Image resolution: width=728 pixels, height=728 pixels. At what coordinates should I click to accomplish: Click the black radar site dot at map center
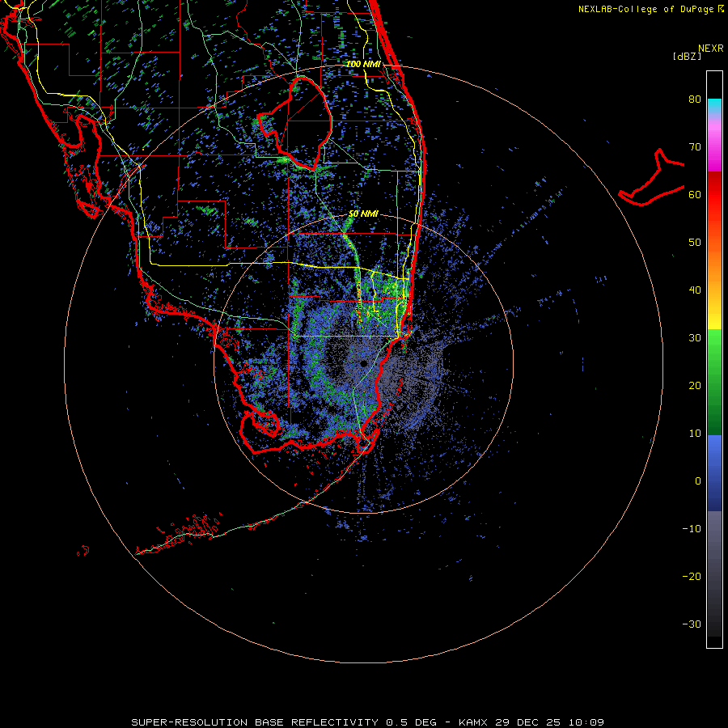pos(363,363)
